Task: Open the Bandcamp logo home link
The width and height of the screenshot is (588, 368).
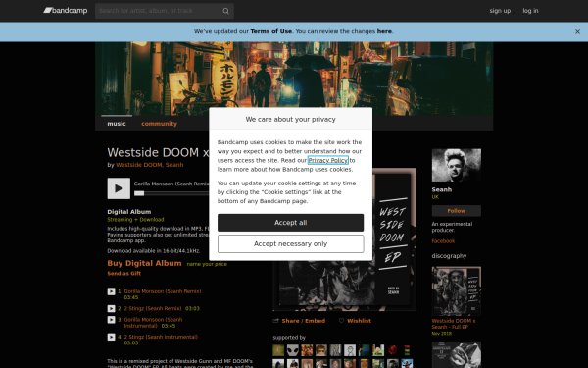Action: (x=66, y=11)
